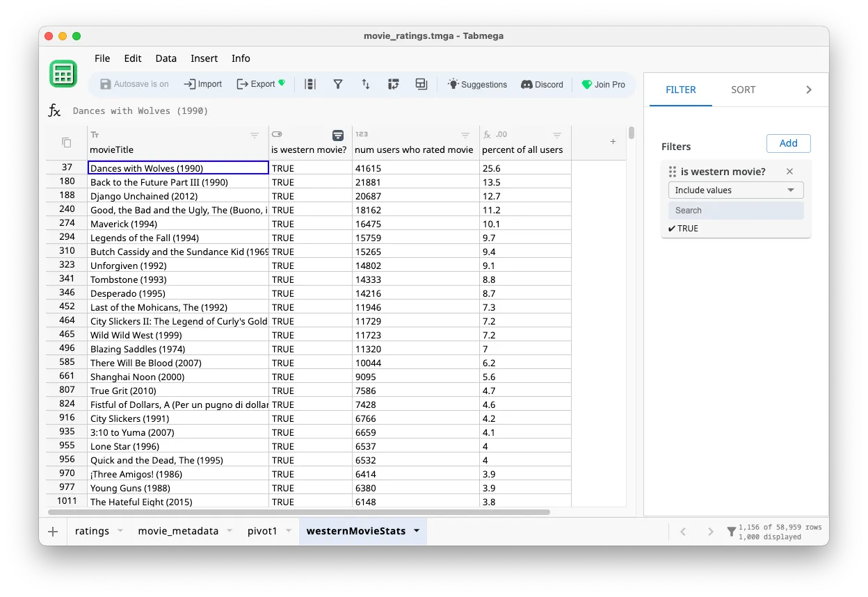Open the Data menu
The height and width of the screenshot is (597, 868).
[x=166, y=58]
